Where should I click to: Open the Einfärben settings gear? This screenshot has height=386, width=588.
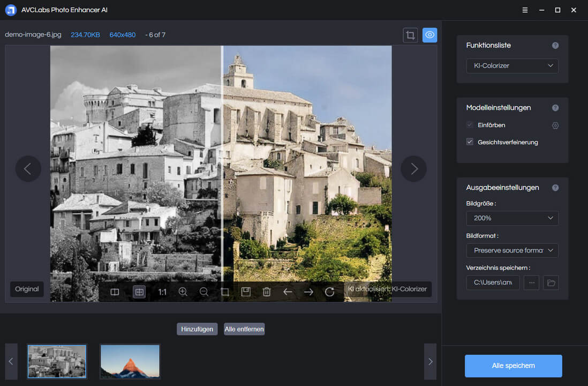(x=555, y=125)
